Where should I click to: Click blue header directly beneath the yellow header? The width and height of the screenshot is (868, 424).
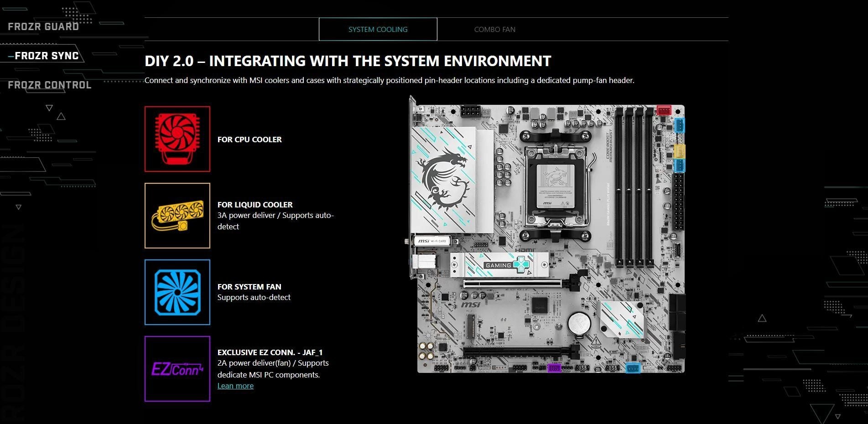tap(679, 165)
